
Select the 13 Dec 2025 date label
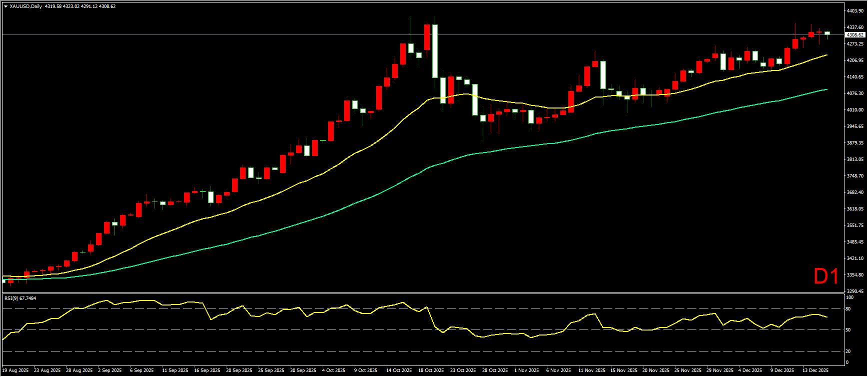(x=815, y=370)
